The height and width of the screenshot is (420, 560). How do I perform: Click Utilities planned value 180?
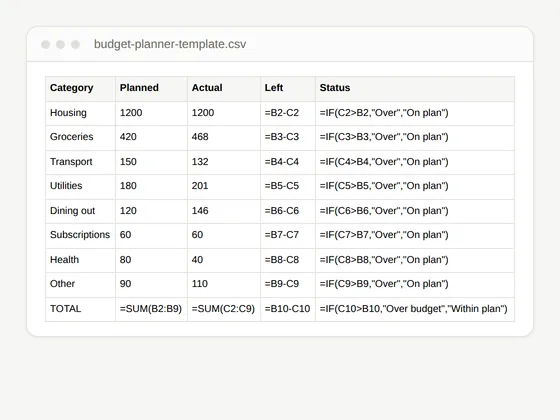point(151,186)
